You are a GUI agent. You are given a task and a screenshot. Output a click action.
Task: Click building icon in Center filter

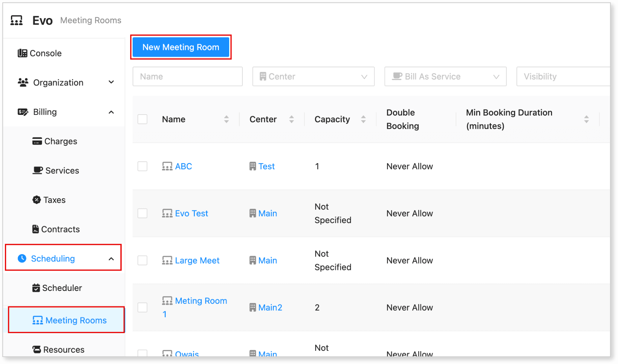pyautogui.click(x=263, y=76)
